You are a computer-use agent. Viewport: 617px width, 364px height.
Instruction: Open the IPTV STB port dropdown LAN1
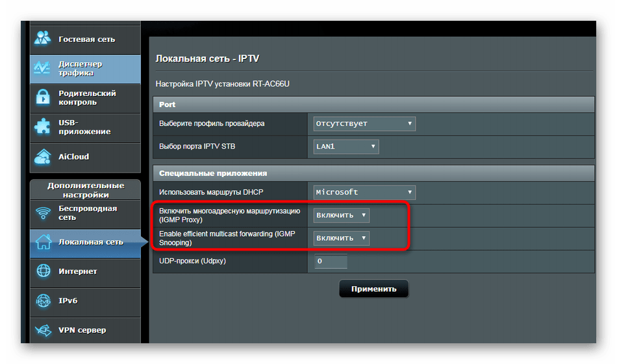tap(346, 147)
